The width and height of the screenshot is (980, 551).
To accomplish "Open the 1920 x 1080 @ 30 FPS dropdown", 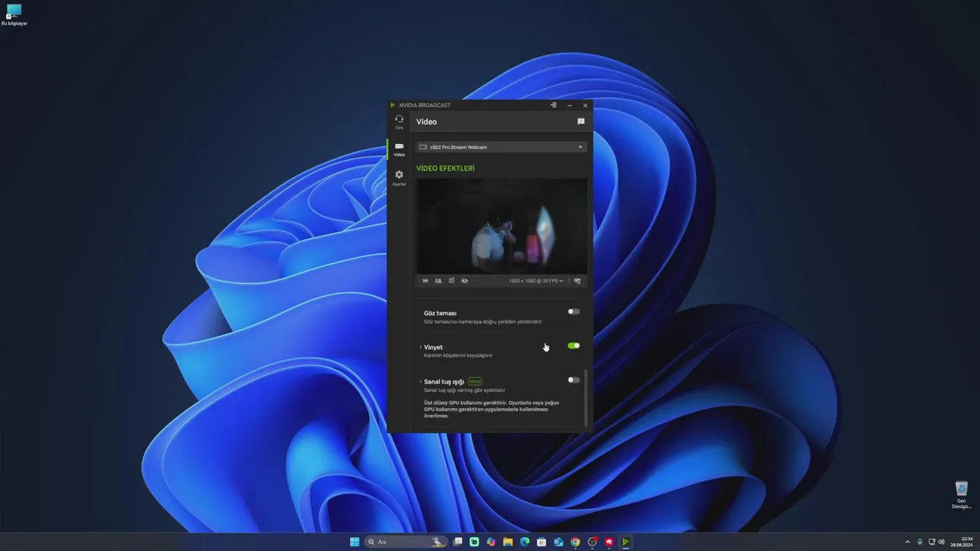I will [536, 281].
